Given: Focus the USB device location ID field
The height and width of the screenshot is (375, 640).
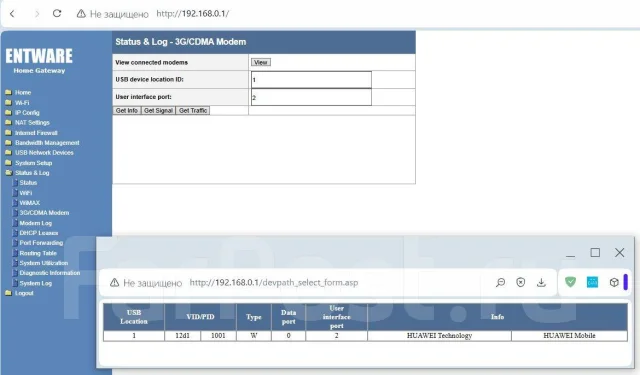Looking at the screenshot, I should point(311,80).
